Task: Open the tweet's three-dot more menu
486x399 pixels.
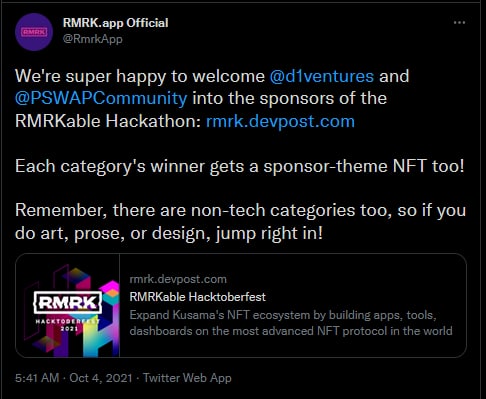Action: coord(459,22)
